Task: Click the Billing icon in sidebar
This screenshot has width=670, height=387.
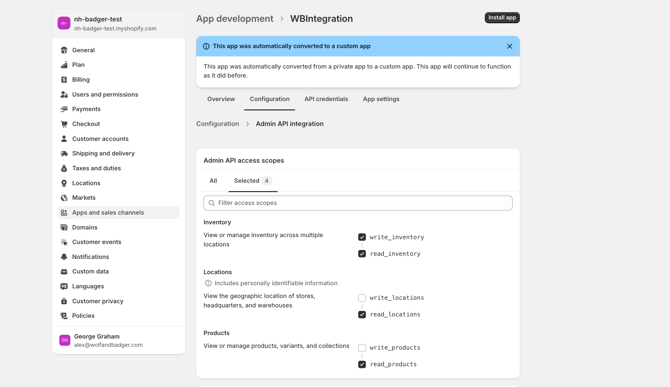Action: [64, 79]
